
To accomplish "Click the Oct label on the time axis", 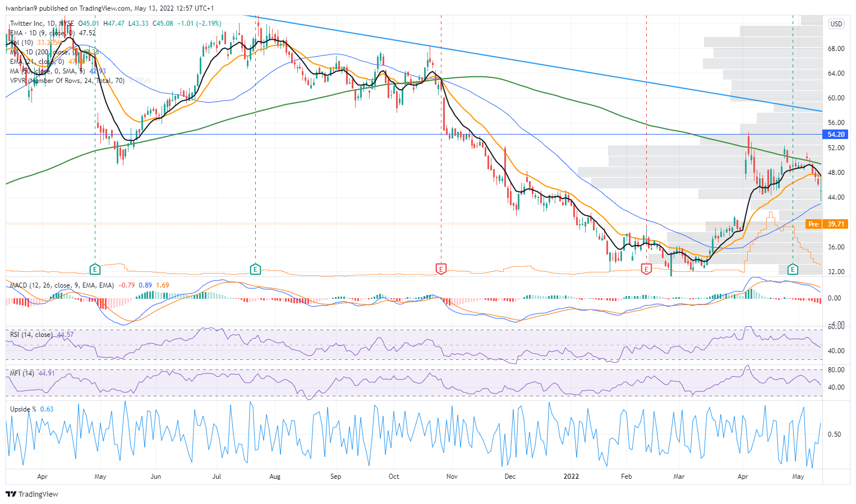I will coord(394,477).
